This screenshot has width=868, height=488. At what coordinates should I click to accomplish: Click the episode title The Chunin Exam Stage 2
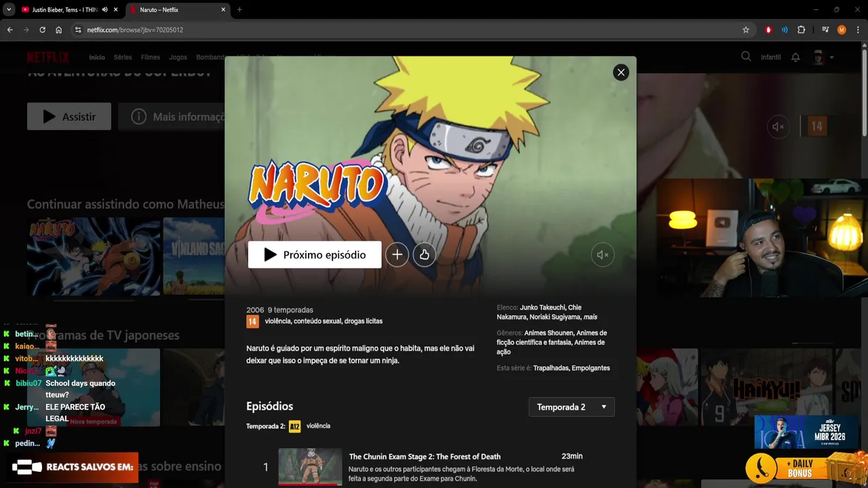425,457
